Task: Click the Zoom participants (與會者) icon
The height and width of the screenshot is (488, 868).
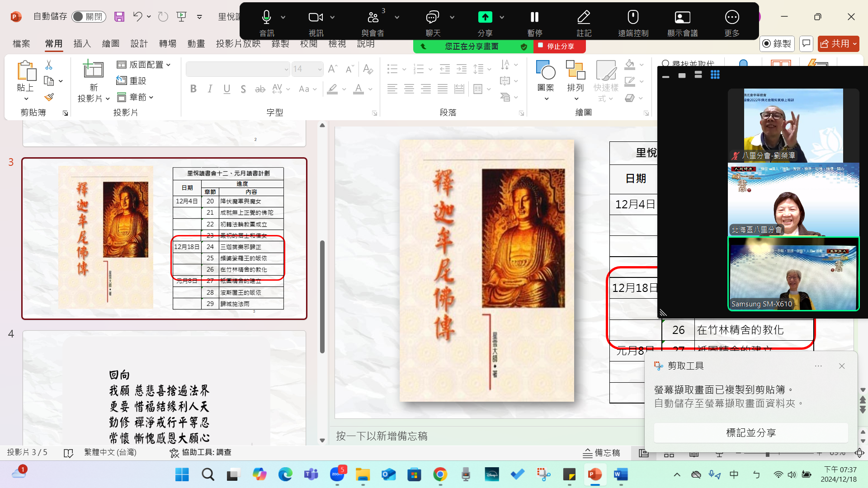Action: tap(373, 18)
